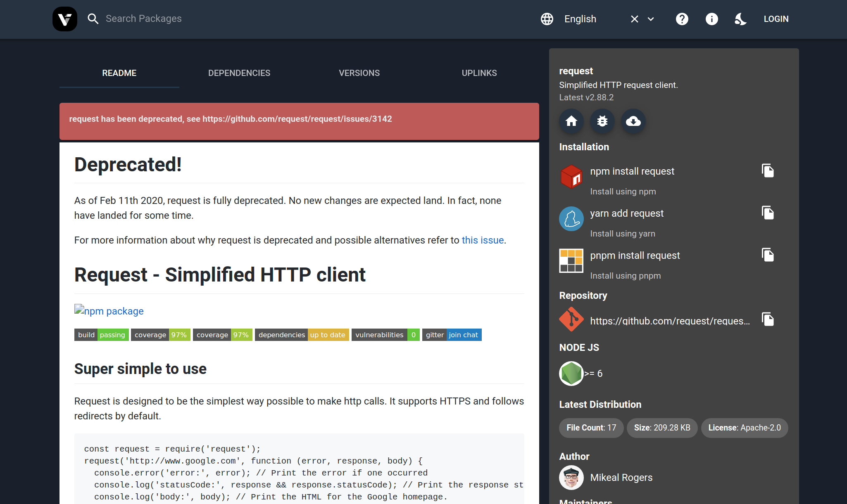This screenshot has height=504, width=847.
Task: Open the package homepage via home icon
Action: pyautogui.click(x=571, y=121)
